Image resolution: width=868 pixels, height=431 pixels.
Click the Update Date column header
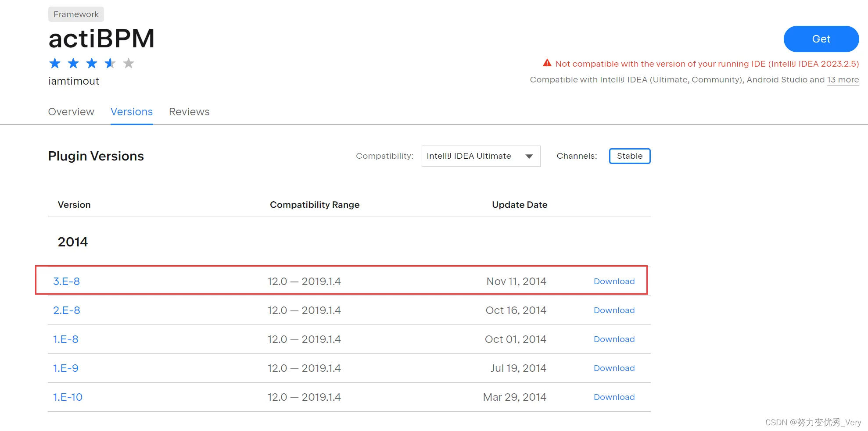pyautogui.click(x=520, y=205)
